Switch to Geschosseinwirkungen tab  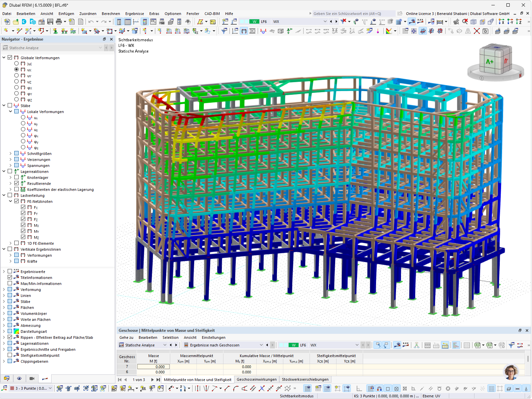tap(256, 379)
